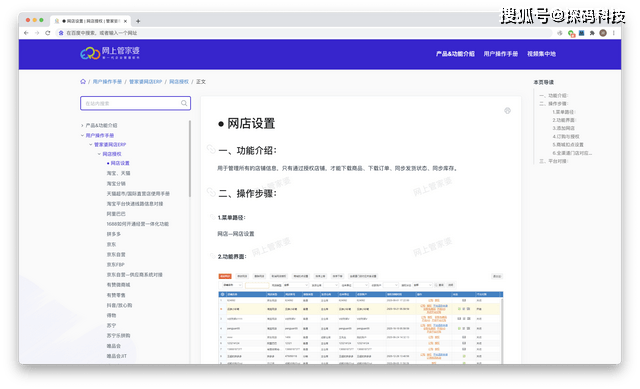Click the browser forward arrow

(37, 33)
